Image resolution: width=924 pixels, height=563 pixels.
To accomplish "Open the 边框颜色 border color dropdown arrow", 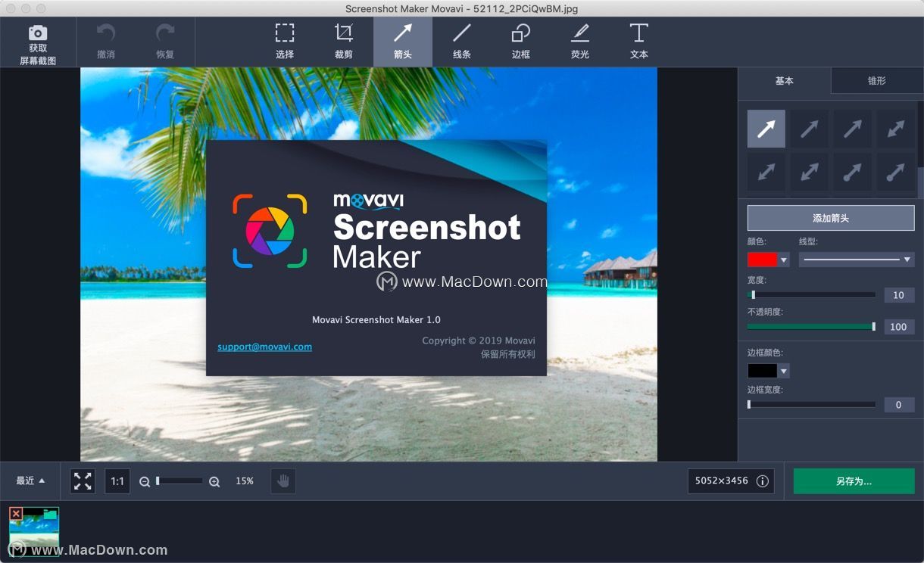I will click(x=784, y=371).
